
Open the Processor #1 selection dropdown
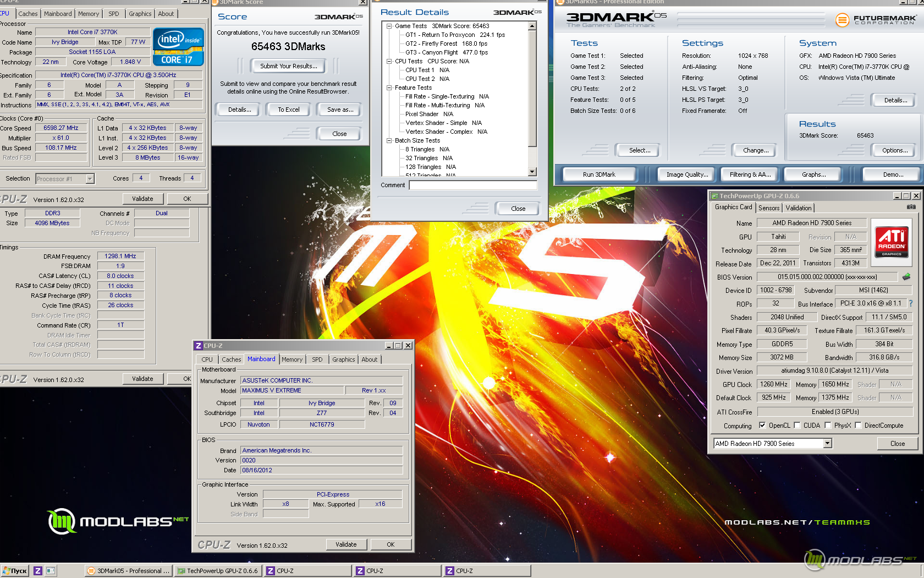(90, 179)
